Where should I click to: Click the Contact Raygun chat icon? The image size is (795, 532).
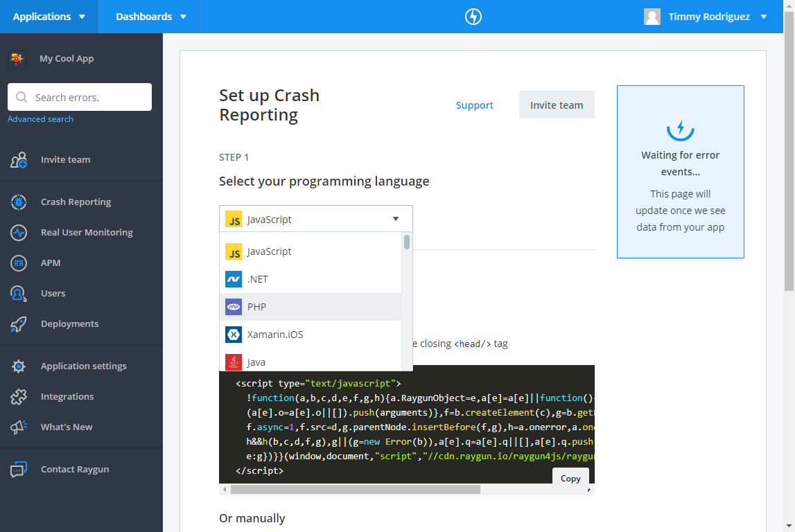pyautogui.click(x=19, y=470)
